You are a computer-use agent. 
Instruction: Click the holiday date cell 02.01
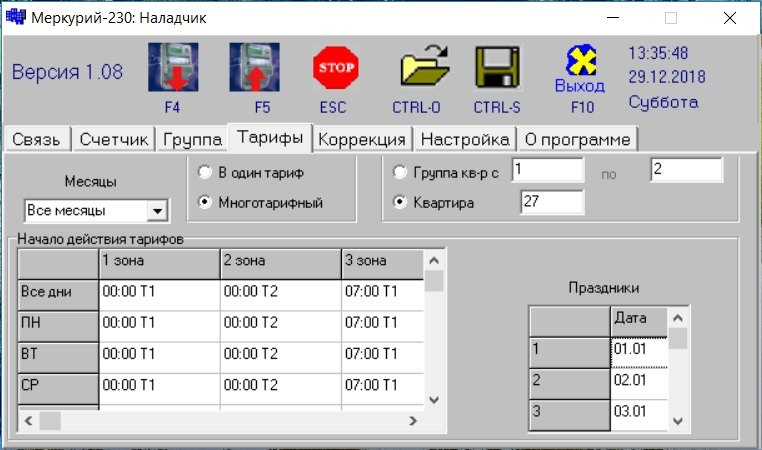coord(639,384)
